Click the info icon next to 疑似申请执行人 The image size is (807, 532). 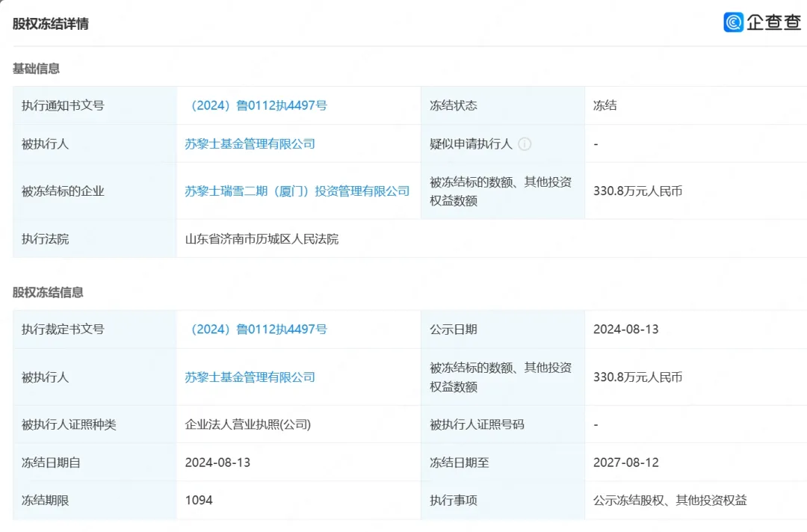coord(525,144)
